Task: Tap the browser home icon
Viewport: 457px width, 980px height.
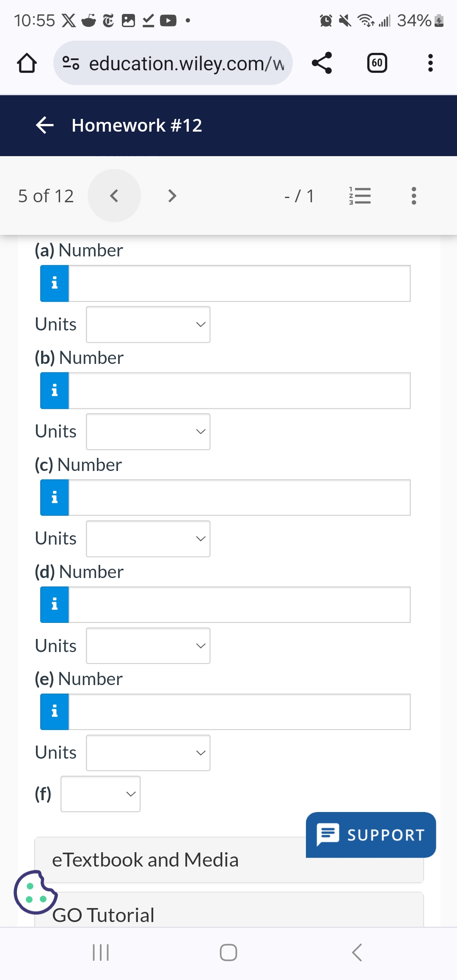Action: click(27, 63)
